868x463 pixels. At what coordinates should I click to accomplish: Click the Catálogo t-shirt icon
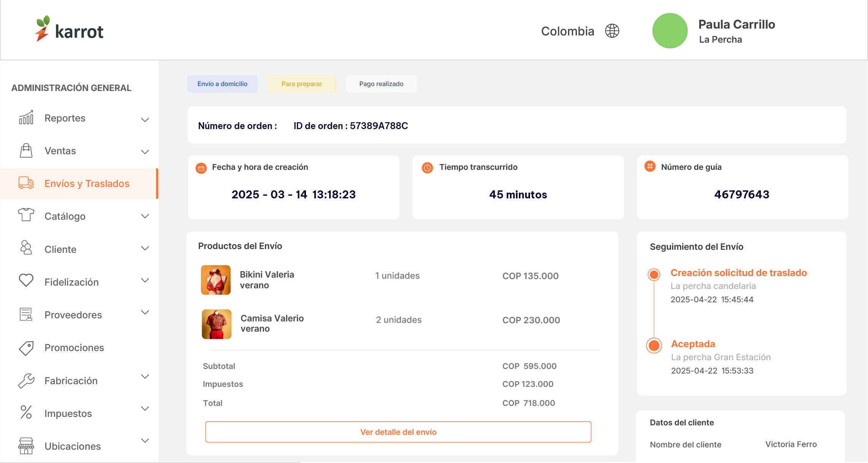click(x=26, y=215)
